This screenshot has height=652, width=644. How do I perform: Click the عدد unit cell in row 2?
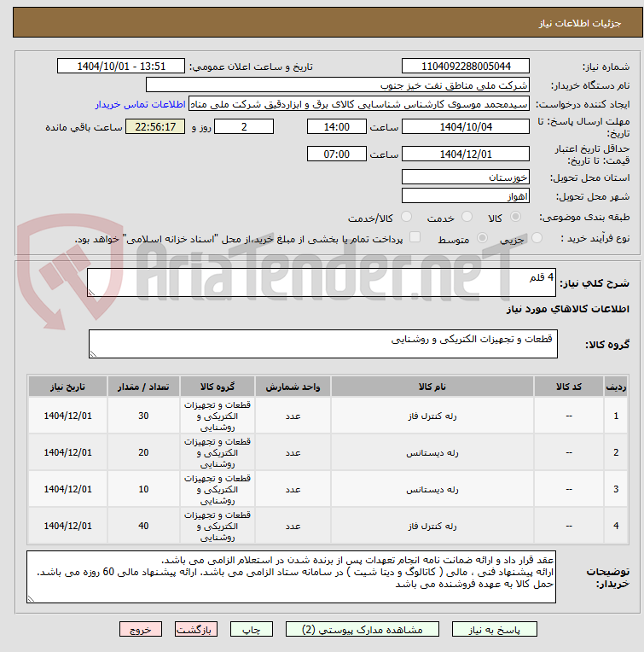point(293,452)
